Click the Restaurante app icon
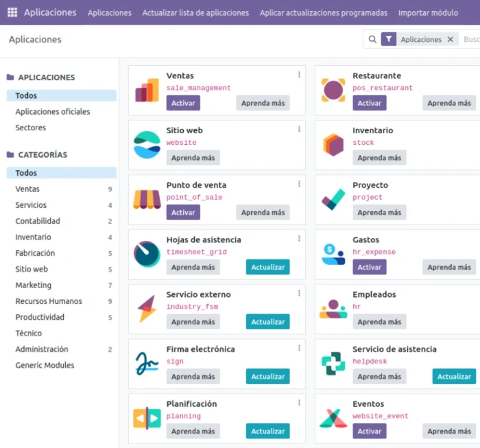 pos(333,90)
